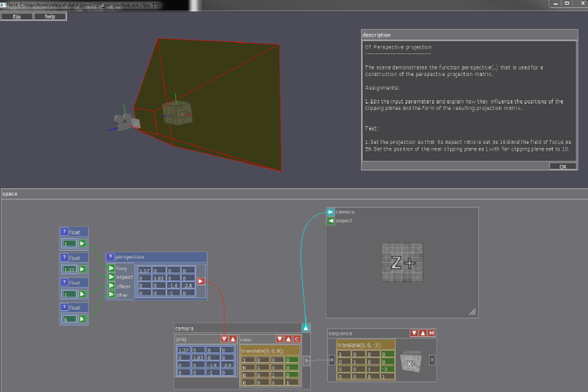This screenshot has width=588, height=392.
Task: Click the viewport's green aspect output arrow
Action: click(331, 221)
